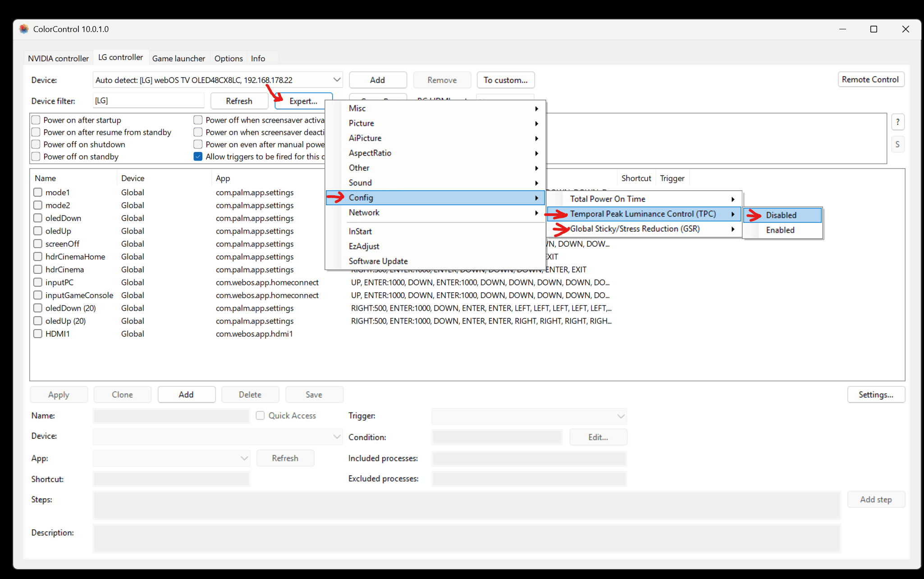Check Power off on shutdown
Screen dimensions: 924x579
pos(36,144)
